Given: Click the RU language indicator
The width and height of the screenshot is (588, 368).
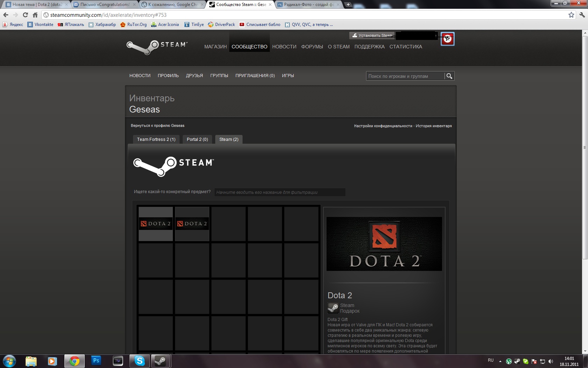Looking at the screenshot, I should (491, 360).
